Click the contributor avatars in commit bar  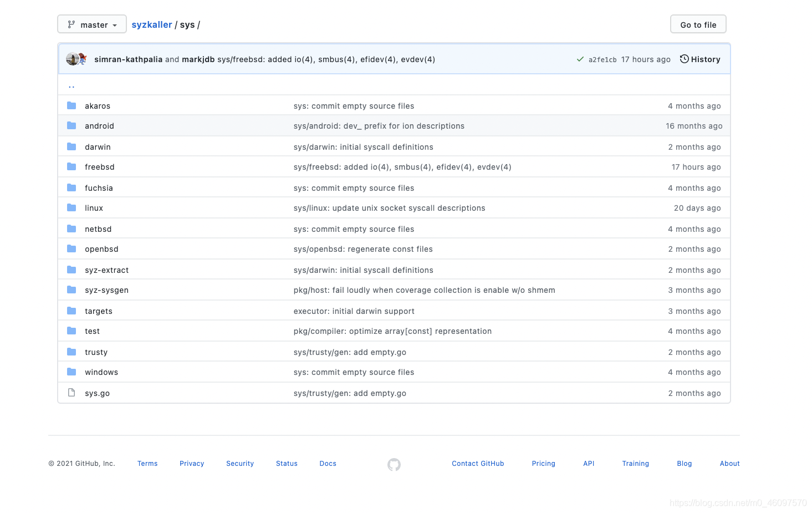coord(76,59)
